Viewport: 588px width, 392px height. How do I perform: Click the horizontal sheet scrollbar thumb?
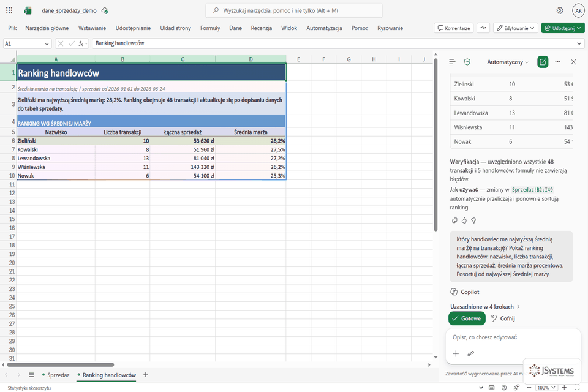click(x=61, y=364)
